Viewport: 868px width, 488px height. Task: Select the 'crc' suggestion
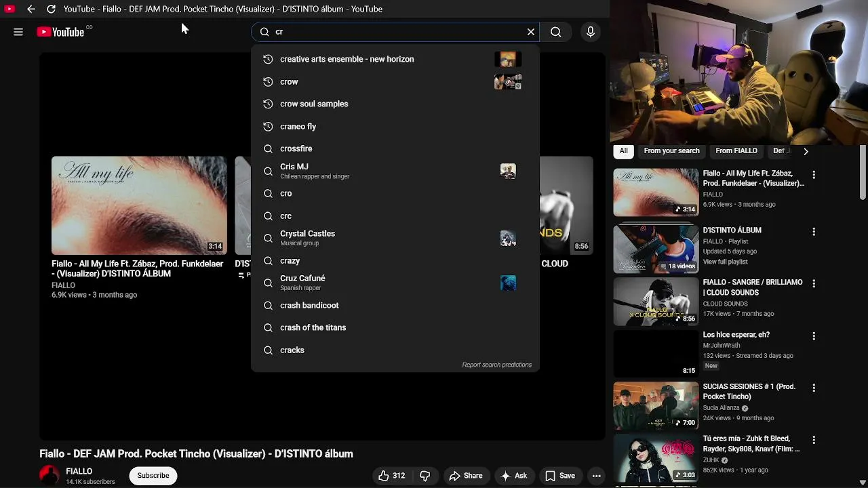click(395, 216)
